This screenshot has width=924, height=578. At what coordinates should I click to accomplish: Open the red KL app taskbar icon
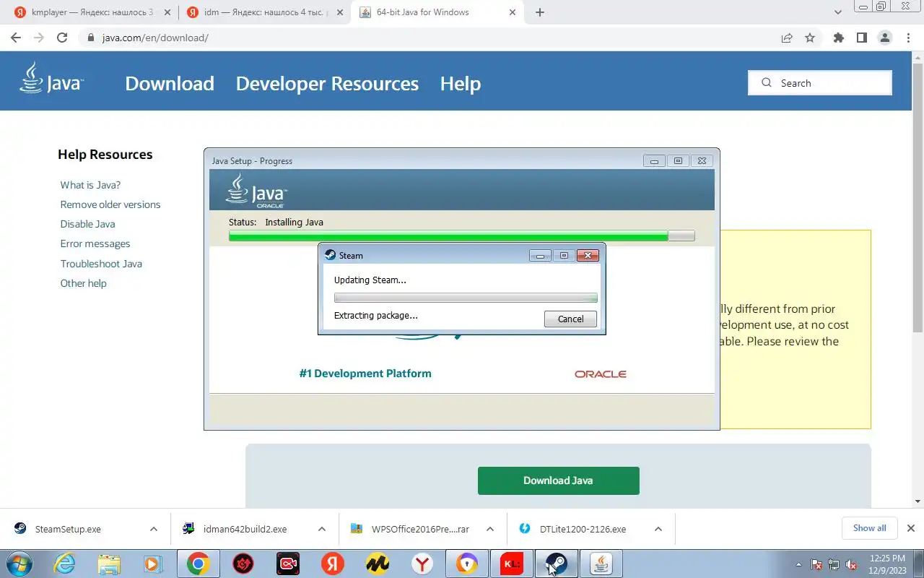[512, 564]
